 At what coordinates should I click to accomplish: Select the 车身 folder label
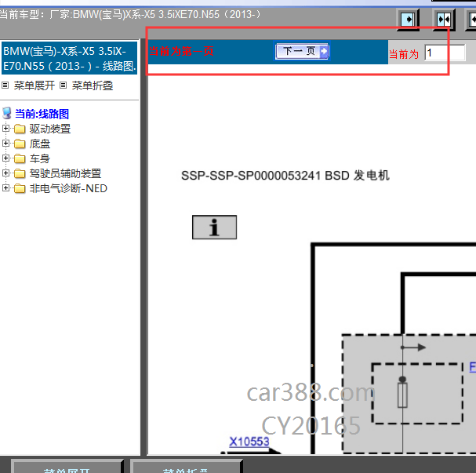coord(40,158)
